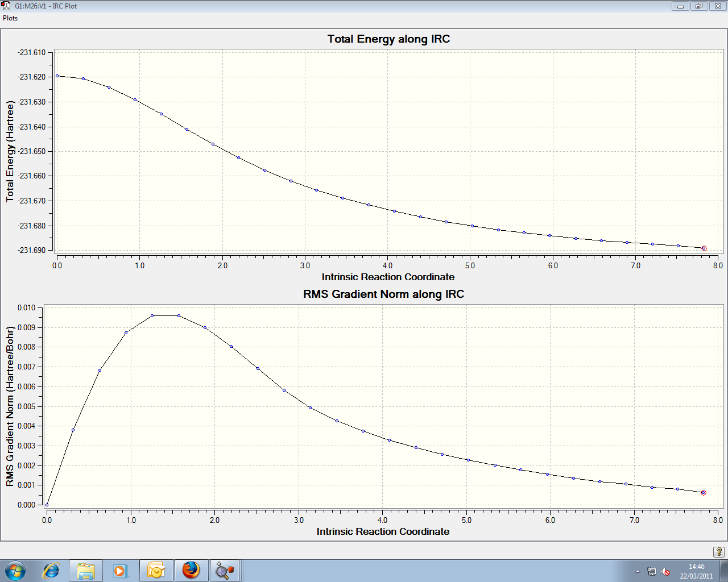Click the -231.690 energy axis tick label
Screen dimensions: 728x582
click(32, 250)
